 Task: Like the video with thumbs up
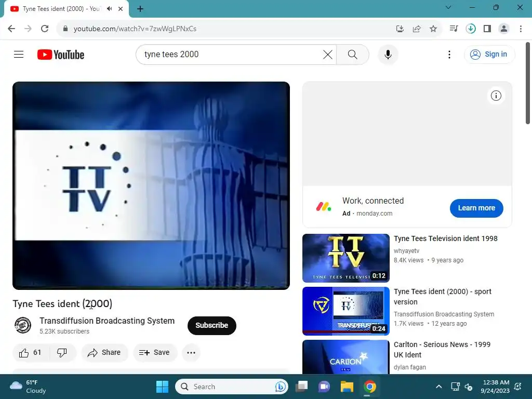[31, 353]
